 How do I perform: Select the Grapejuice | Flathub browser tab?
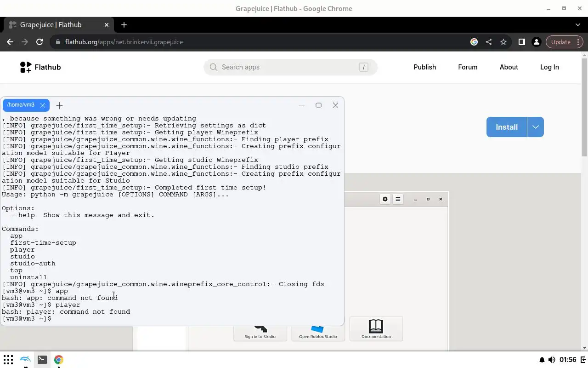coord(59,25)
